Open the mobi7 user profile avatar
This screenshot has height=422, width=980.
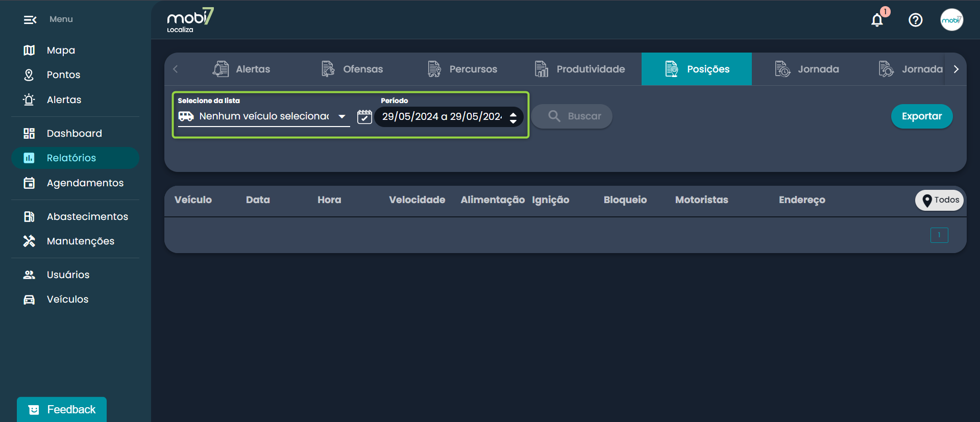(x=951, y=20)
